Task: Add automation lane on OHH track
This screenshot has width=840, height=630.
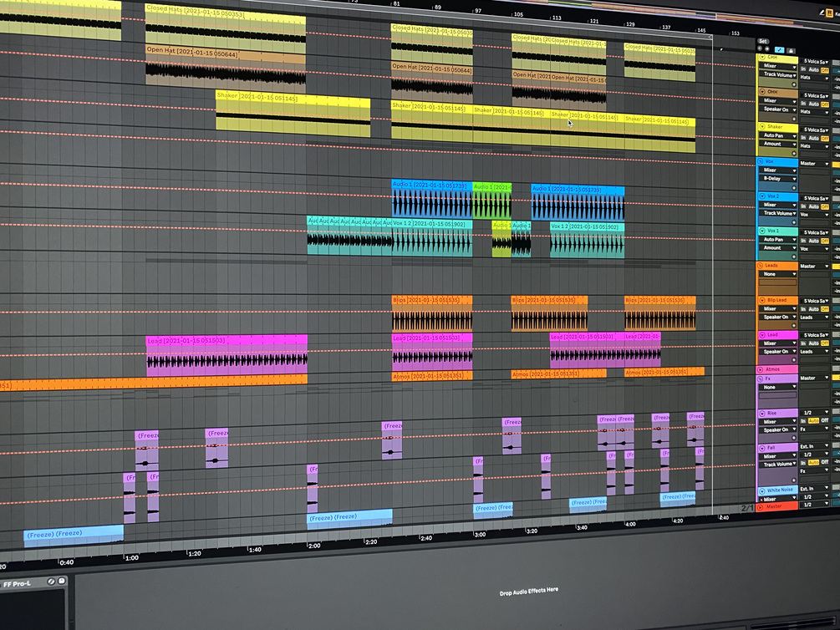Action: (794, 119)
